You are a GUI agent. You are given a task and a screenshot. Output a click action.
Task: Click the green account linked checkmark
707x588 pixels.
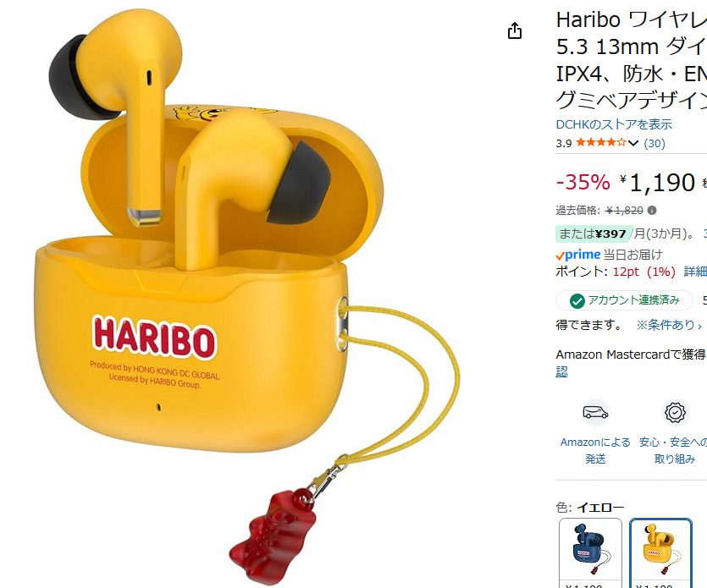(x=577, y=301)
